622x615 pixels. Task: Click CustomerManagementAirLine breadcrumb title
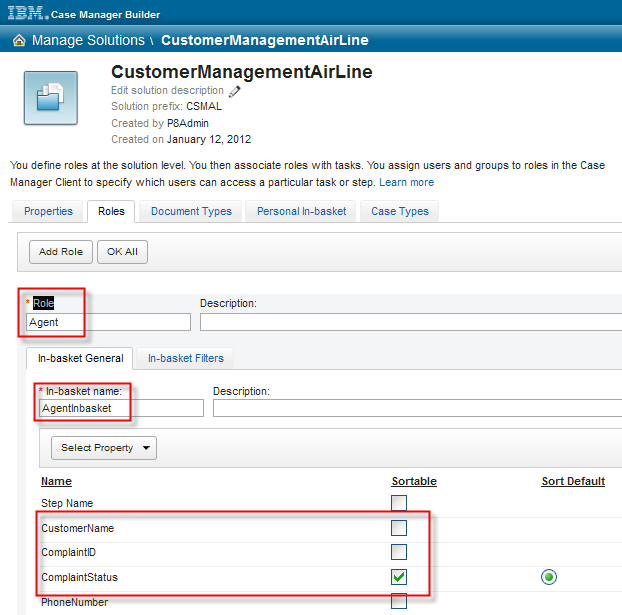[265, 40]
